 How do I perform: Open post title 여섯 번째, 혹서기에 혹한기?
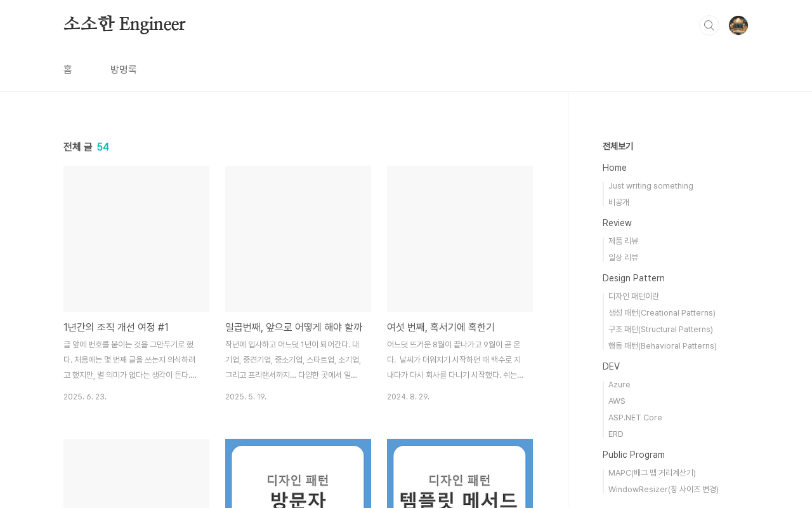coord(441,327)
